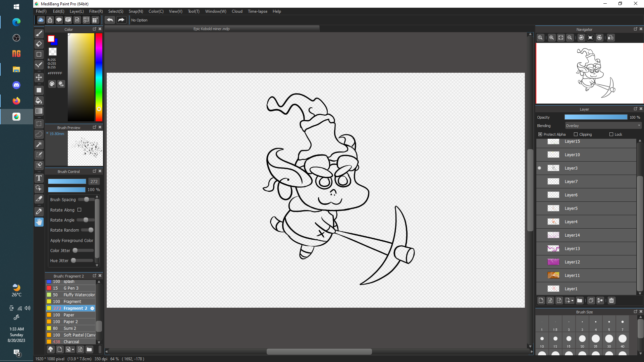Screen dimensions: 644x362
Task: Toggle the Protect Alpha checkbox
Action: coord(540,134)
